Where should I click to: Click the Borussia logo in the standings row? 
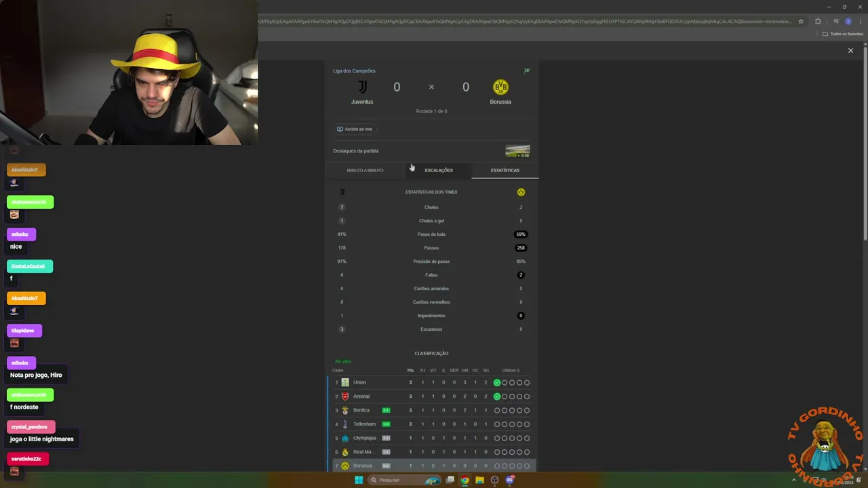345,466
